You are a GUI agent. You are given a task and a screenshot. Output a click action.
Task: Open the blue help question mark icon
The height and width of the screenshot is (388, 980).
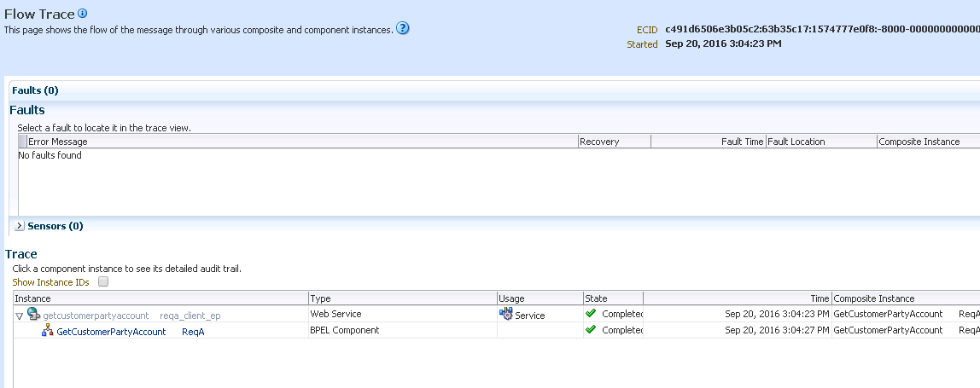pos(403,28)
